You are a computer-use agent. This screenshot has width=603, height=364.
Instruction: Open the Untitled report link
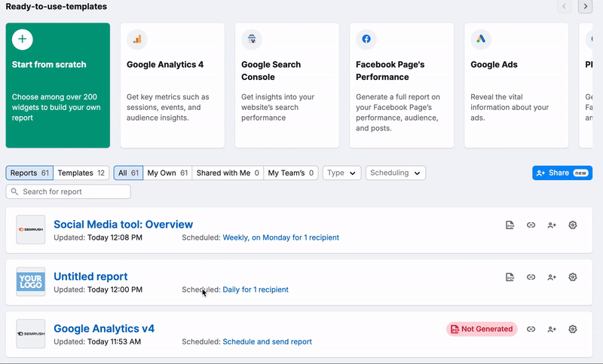[x=90, y=277]
